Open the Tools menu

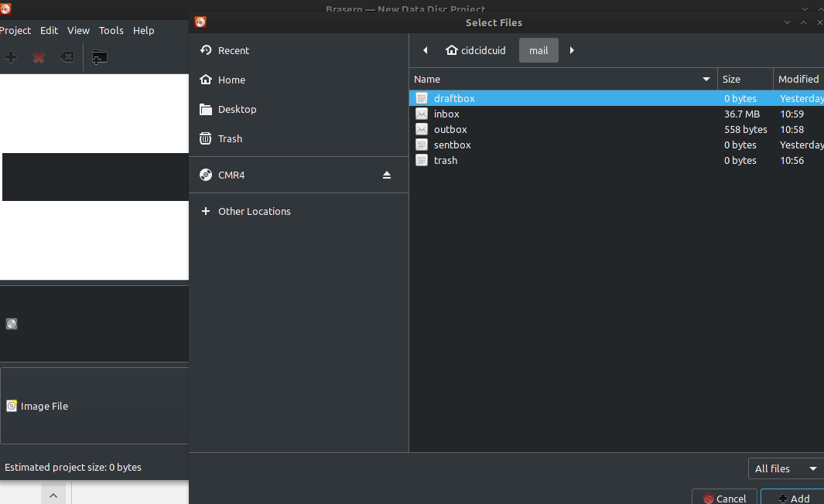[x=111, y=30]
